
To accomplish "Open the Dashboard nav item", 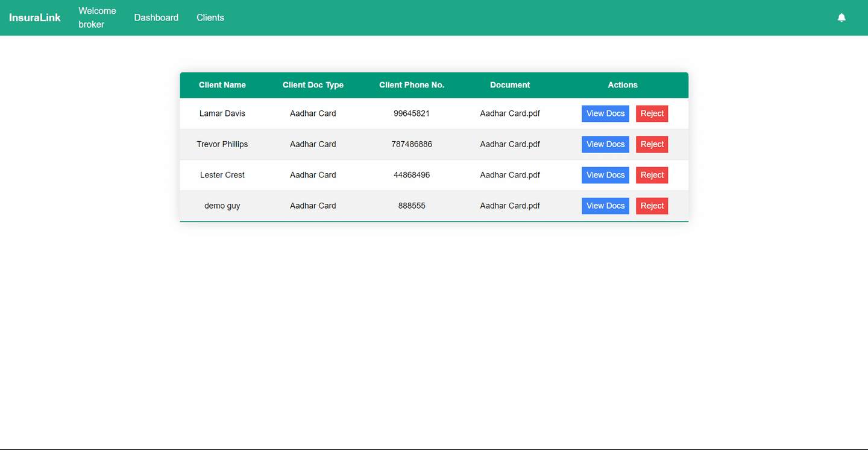I will [156, 17].
